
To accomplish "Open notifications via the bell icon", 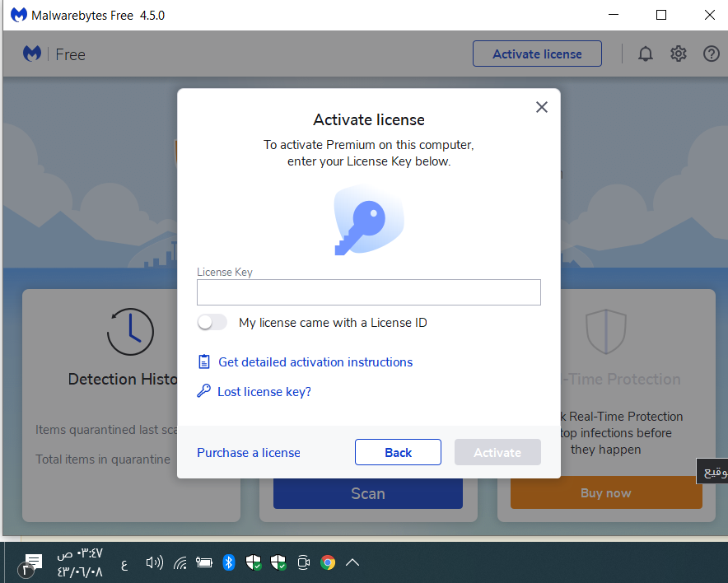I will (645, 54).
